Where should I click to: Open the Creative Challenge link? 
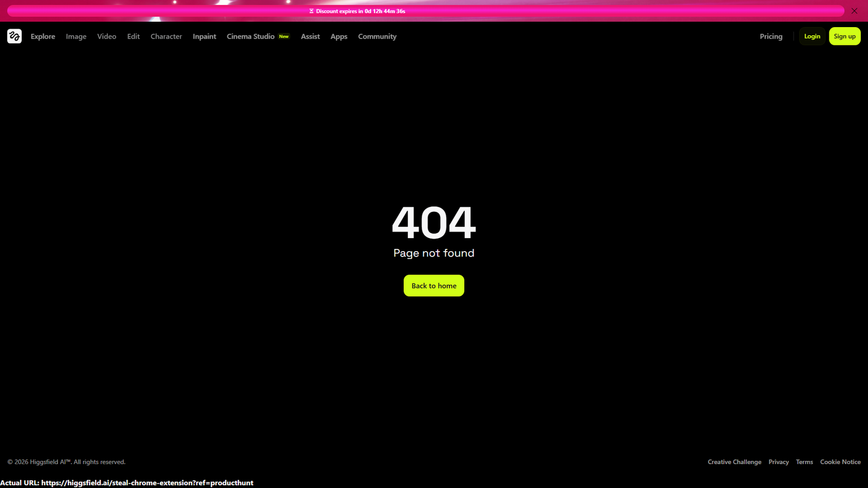coord(734,462)
